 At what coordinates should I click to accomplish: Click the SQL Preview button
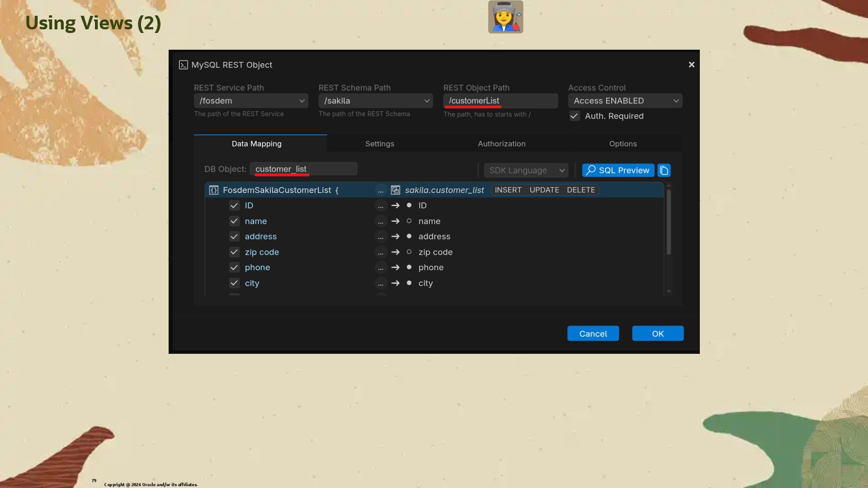(x=618, y=170)
